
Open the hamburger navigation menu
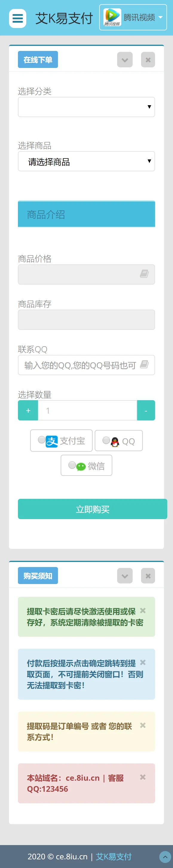pos(17,18)
